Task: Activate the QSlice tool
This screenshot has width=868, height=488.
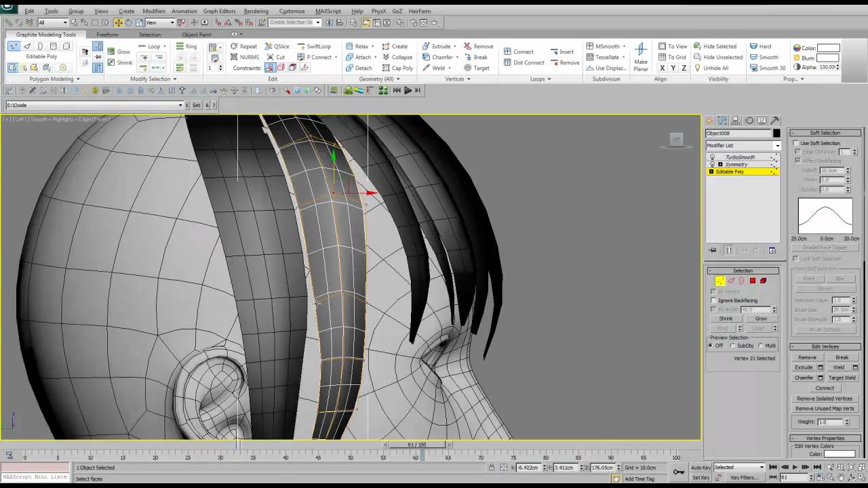Action: pyautogui.click(x=277, y=46)
